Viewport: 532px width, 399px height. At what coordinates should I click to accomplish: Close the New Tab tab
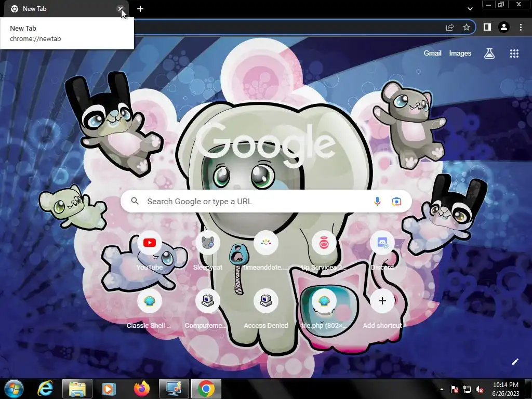(x=120, y=9)
